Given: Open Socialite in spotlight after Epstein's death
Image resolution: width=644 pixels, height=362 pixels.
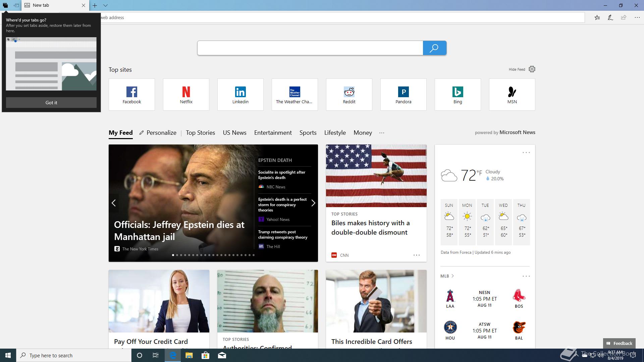Looking at the screenshot, I should pyautogui.click(x=282, y=175).
